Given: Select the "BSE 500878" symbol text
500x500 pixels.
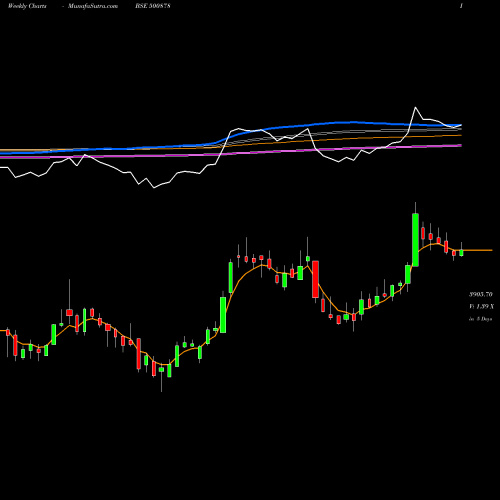Looking at the screenshot, I should point(153,6).
